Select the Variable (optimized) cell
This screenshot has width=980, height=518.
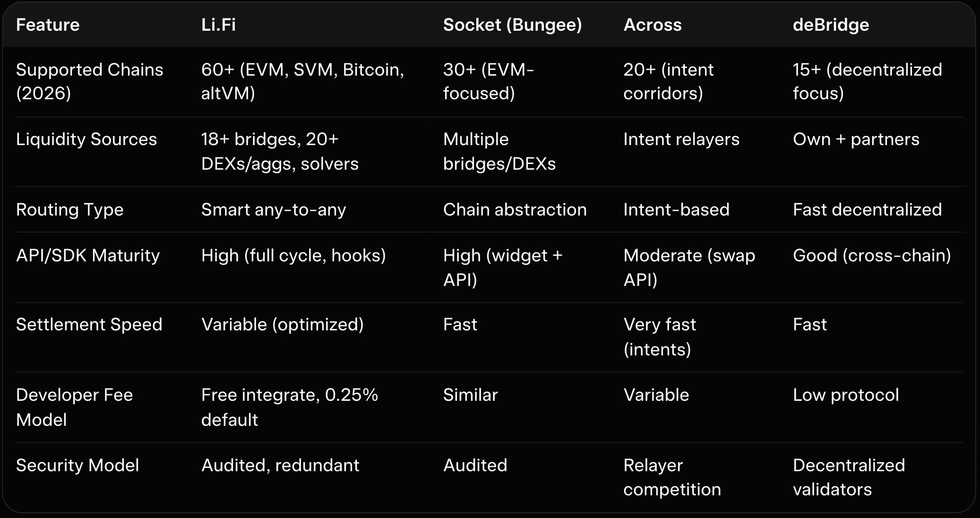[282, 325]
